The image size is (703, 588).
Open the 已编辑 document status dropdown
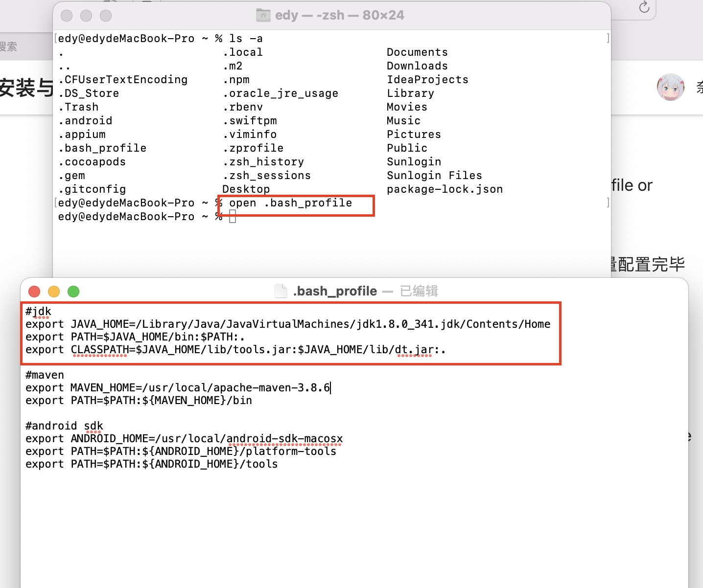419,291
